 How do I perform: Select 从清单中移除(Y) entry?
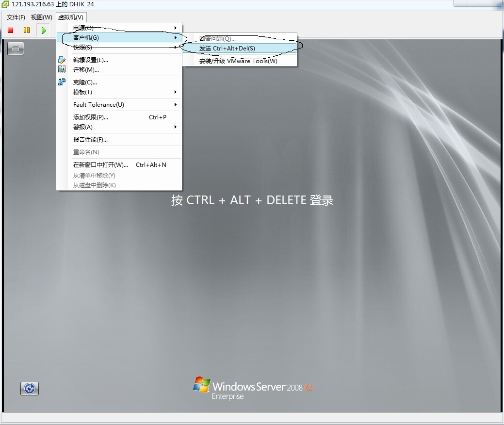[119, 175]
